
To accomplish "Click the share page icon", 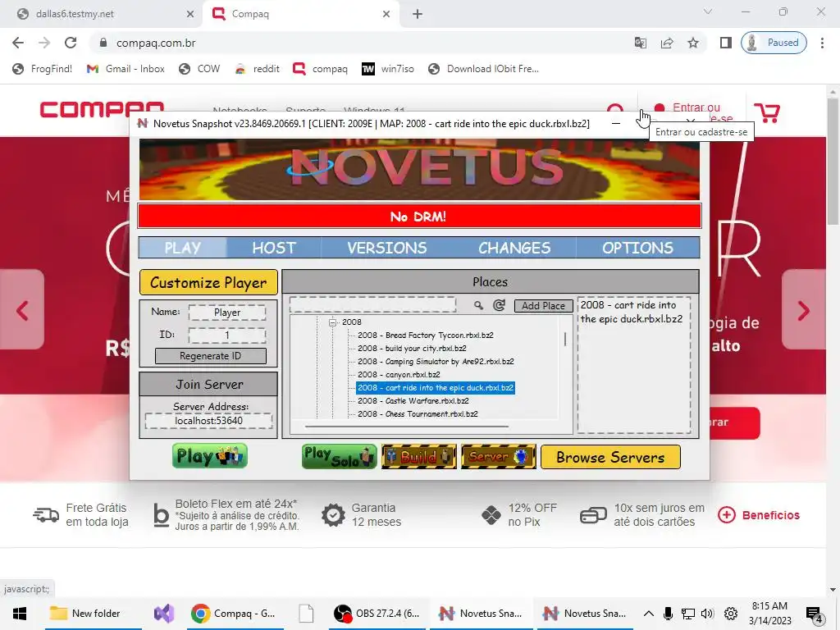I will [667, 43].
